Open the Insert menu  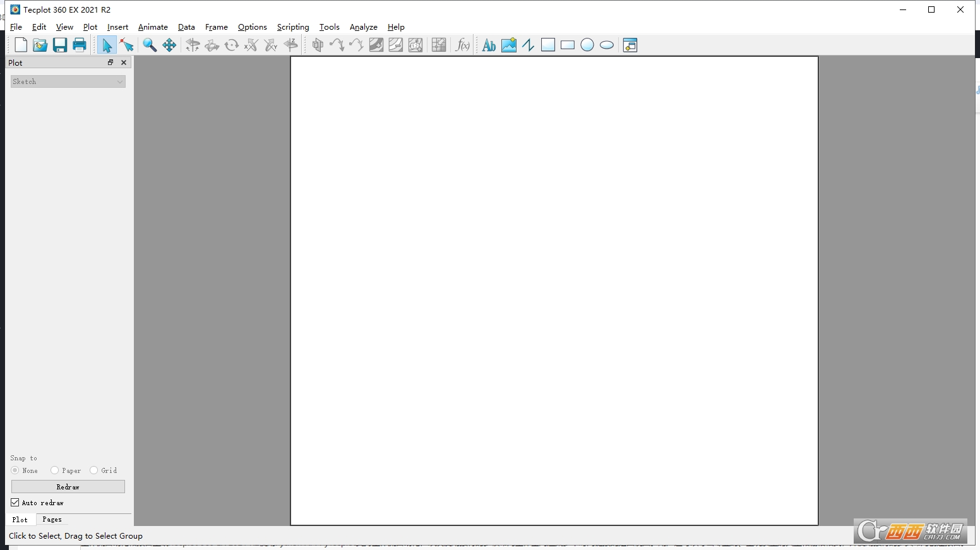(x=117, y=27)
